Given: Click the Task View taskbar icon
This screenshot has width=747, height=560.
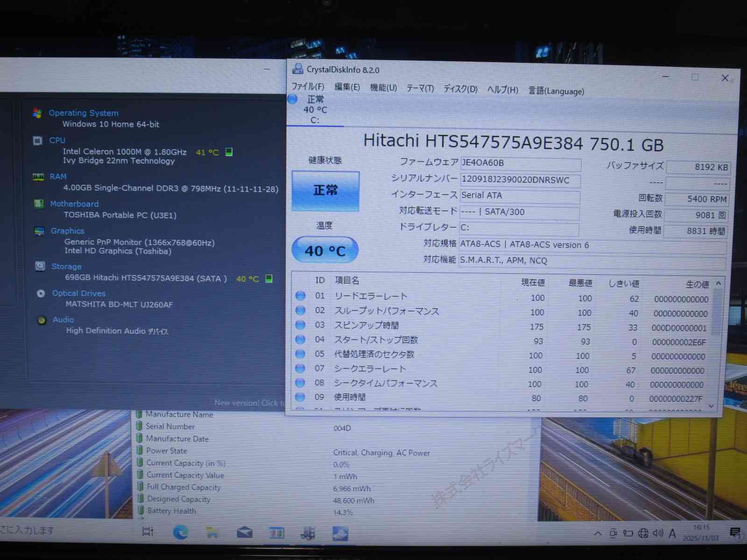Looking at the screenshot, I should (148, 532).
